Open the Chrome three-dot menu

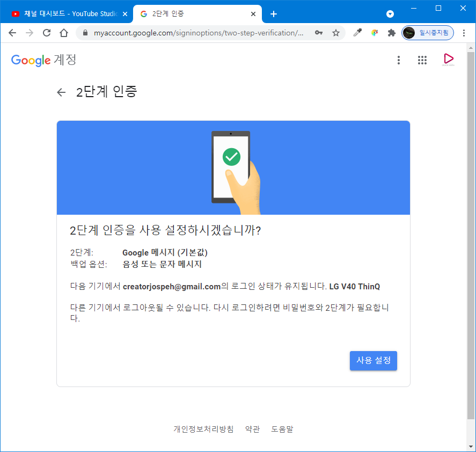[x=464, y=33]
